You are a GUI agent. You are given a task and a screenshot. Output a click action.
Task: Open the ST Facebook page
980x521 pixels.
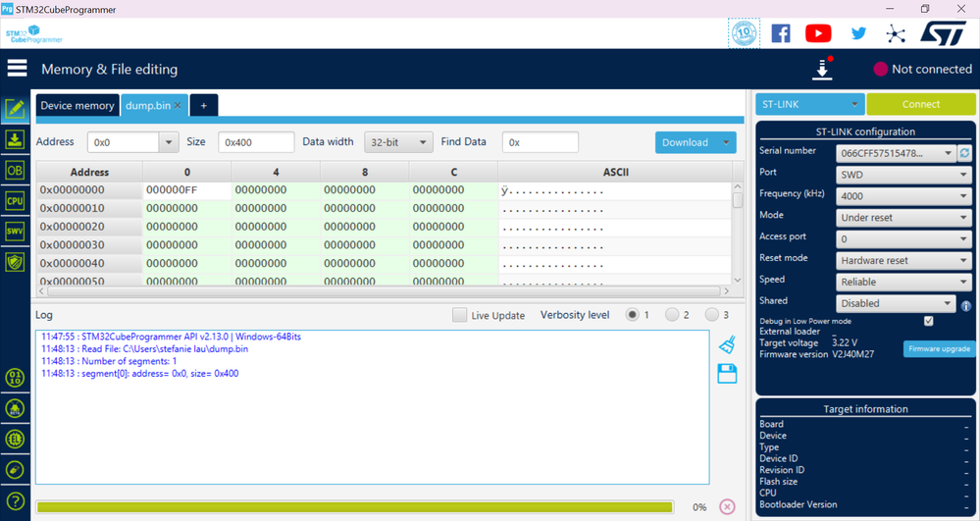781,33
